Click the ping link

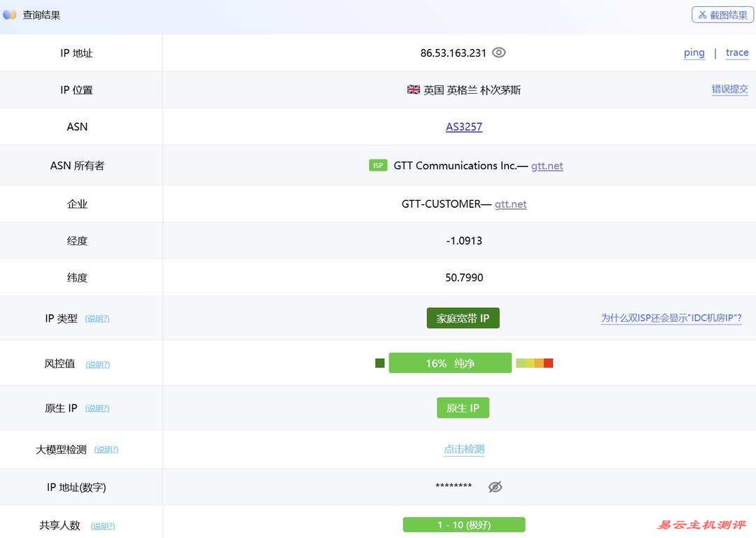(x=694, y=52)
